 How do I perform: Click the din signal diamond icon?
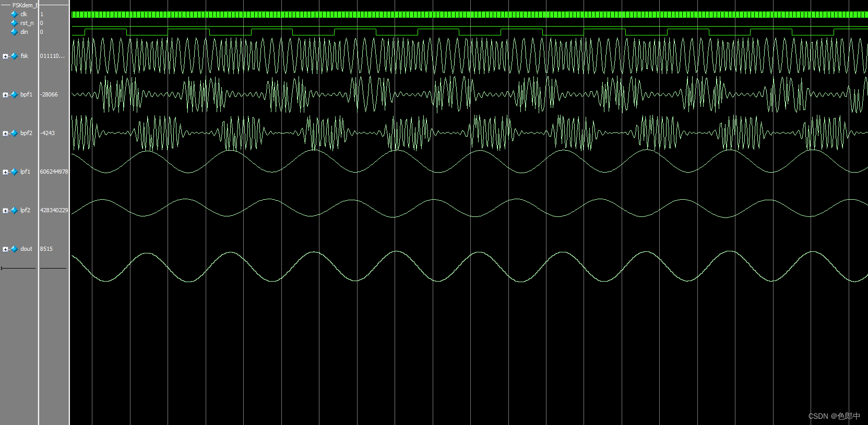[x=14, y=32]
